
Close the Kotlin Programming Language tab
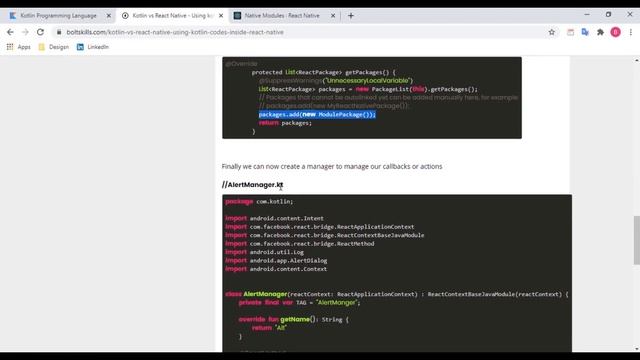[109, 16]
